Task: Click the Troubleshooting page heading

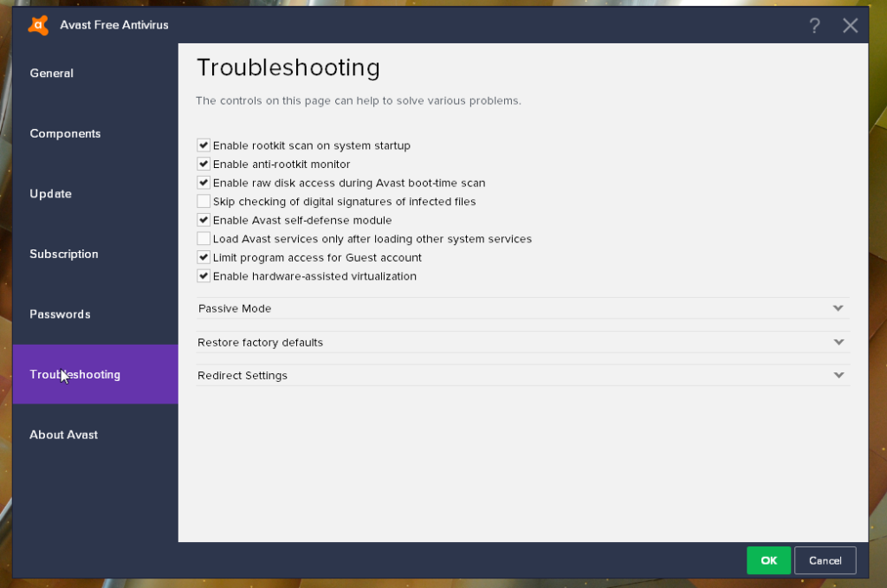Action: [288, 68]
